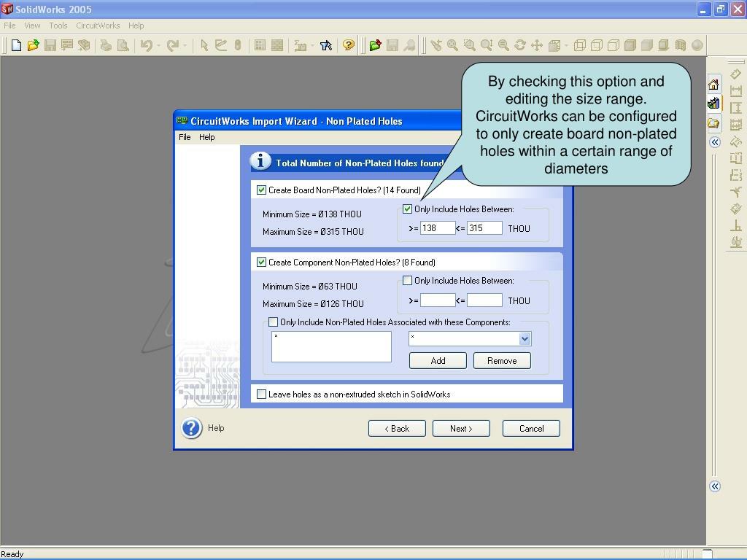
Task: Open the view orientation dropdown arrow
Action: coord(566,46)
